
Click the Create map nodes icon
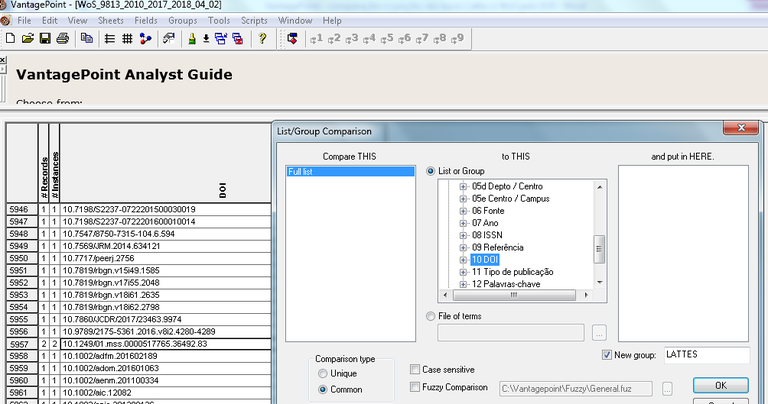click(145, 38)
